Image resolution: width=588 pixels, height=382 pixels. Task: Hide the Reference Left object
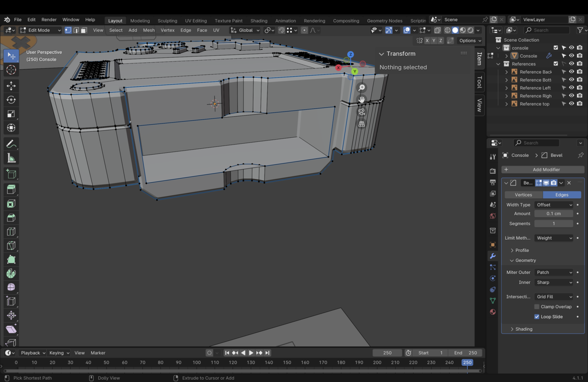(571, 88)
